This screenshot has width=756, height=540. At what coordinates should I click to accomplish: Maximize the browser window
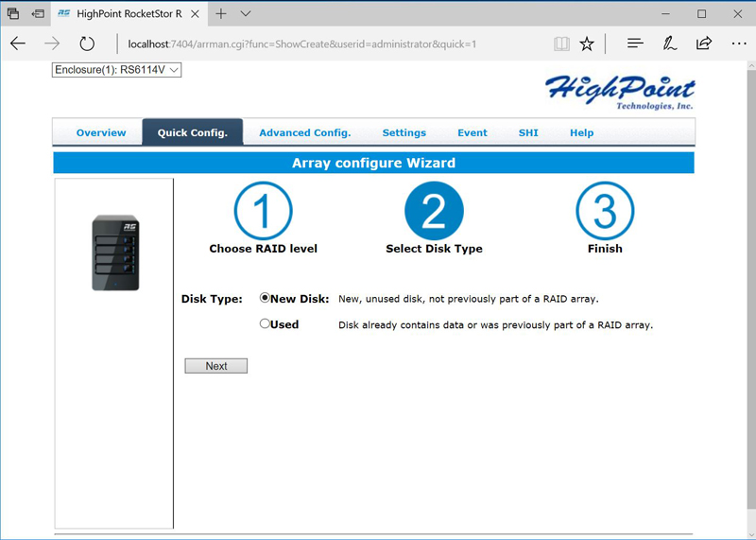coord(701,13)
